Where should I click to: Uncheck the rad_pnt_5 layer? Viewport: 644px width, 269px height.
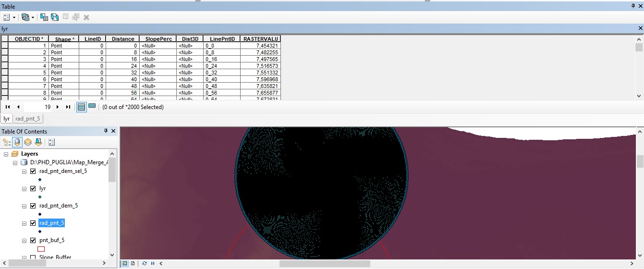click(33, 223)
